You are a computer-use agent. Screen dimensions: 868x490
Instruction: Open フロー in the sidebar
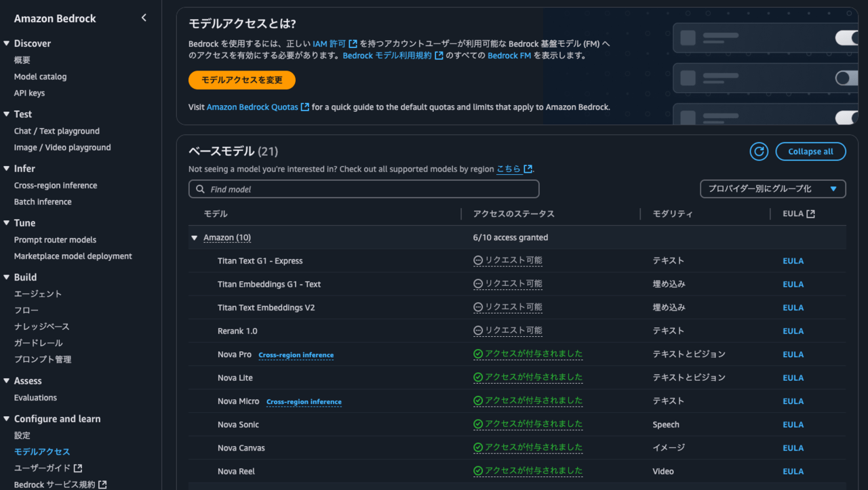[x=25, y=310]
